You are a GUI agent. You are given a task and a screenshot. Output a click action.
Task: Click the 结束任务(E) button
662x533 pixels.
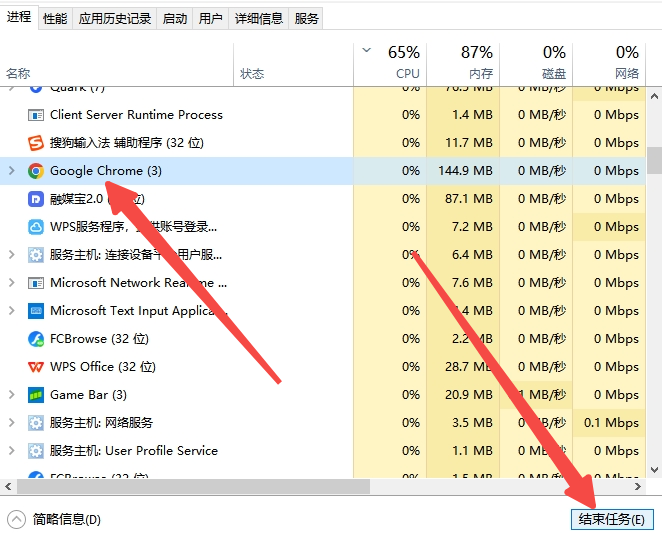point(612,519)
